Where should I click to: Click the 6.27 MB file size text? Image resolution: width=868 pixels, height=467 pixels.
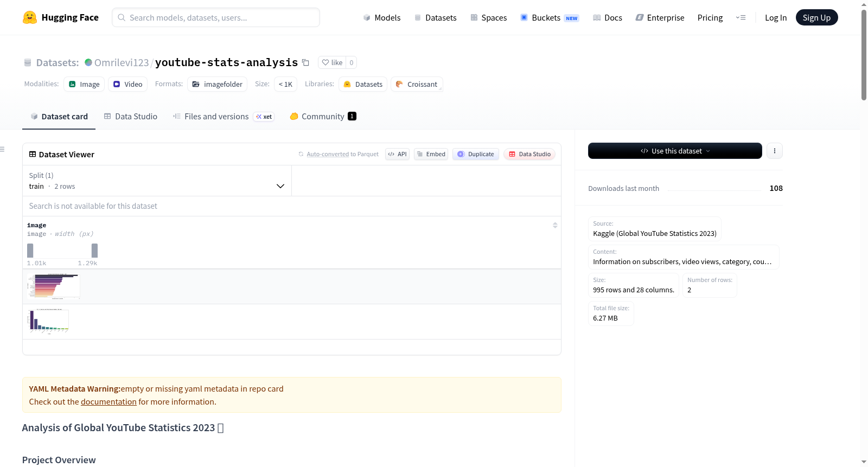605,318
